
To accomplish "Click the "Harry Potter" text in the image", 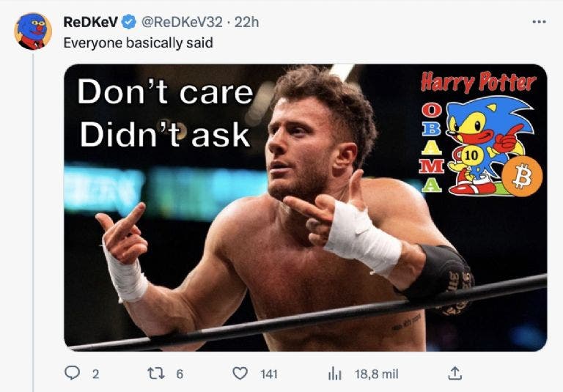I will 477,82.
